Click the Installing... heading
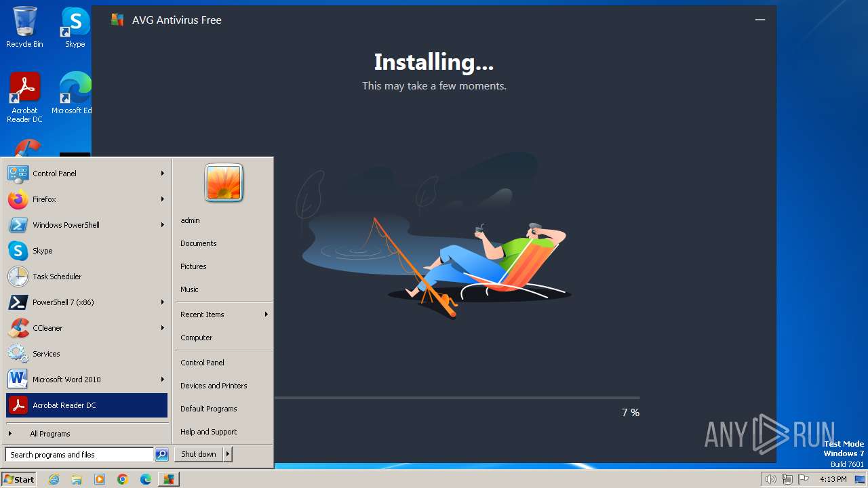Image resolution: width=868 pixels, height=488 pixels. 434,62
